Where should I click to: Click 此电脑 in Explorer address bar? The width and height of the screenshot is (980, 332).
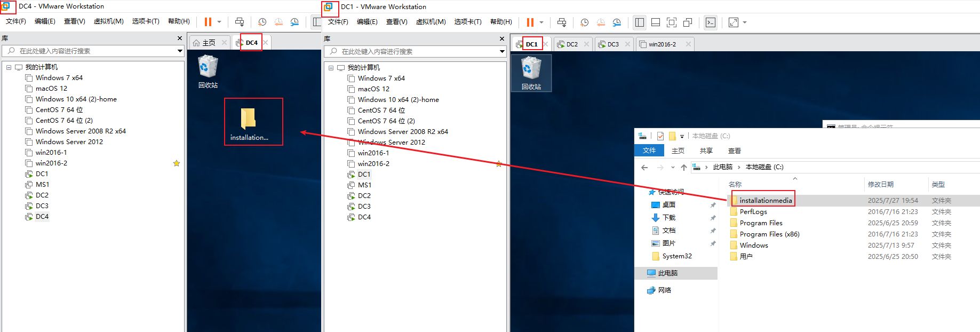coord(723,167)
